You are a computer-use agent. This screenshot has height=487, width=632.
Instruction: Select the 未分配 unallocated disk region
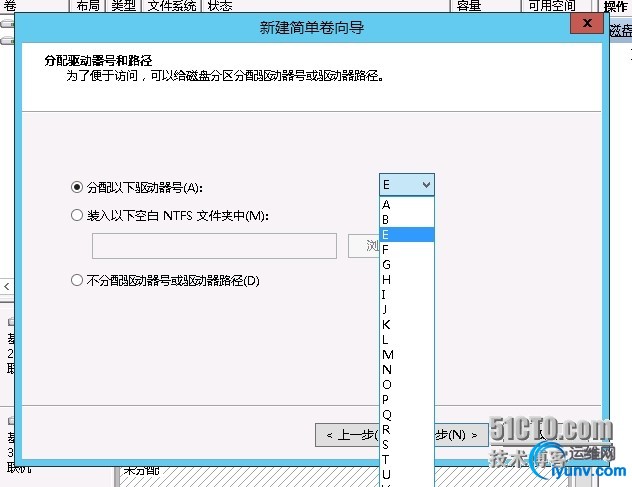[250, 477]
